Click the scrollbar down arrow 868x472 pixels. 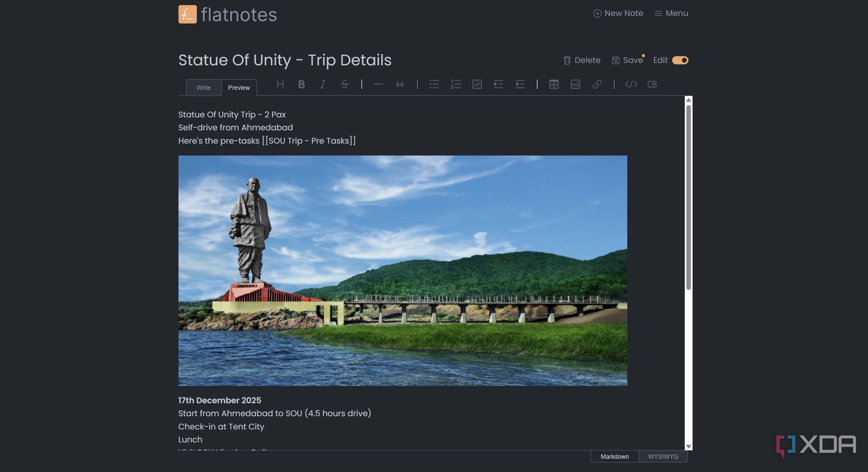click(x=688, y=446)
